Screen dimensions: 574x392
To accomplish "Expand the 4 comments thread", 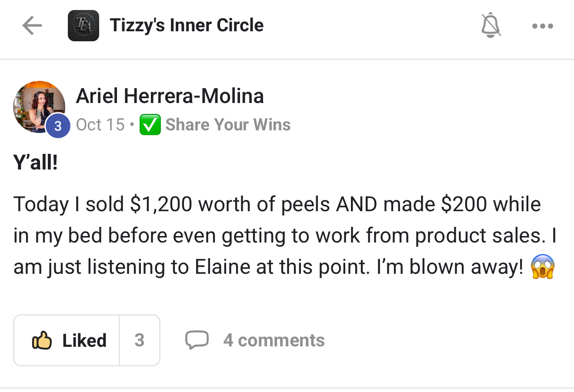I will (274, 340).
